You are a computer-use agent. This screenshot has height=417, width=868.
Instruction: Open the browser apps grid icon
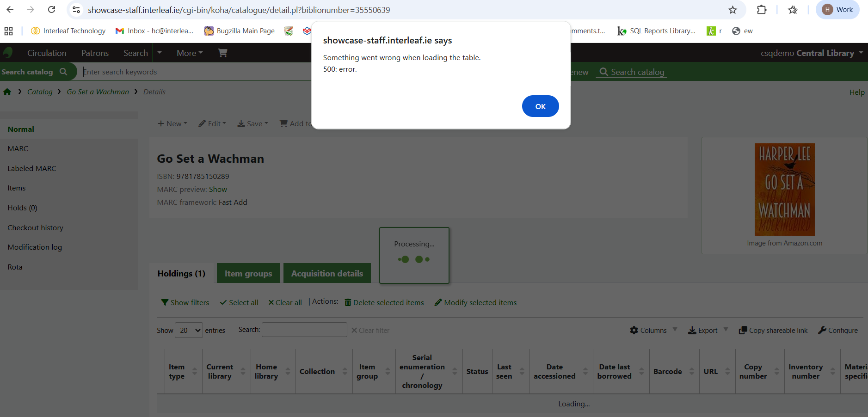[x=8, y=31]
